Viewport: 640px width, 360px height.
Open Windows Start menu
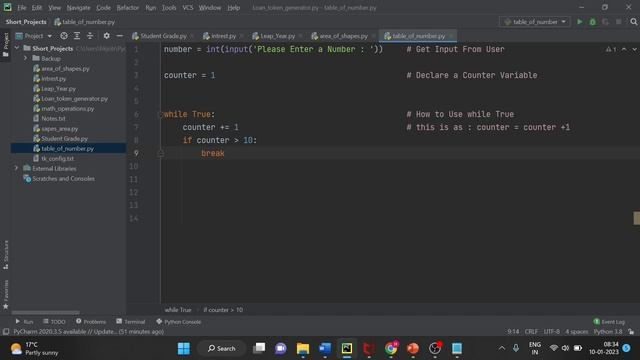tap(184, 349)
